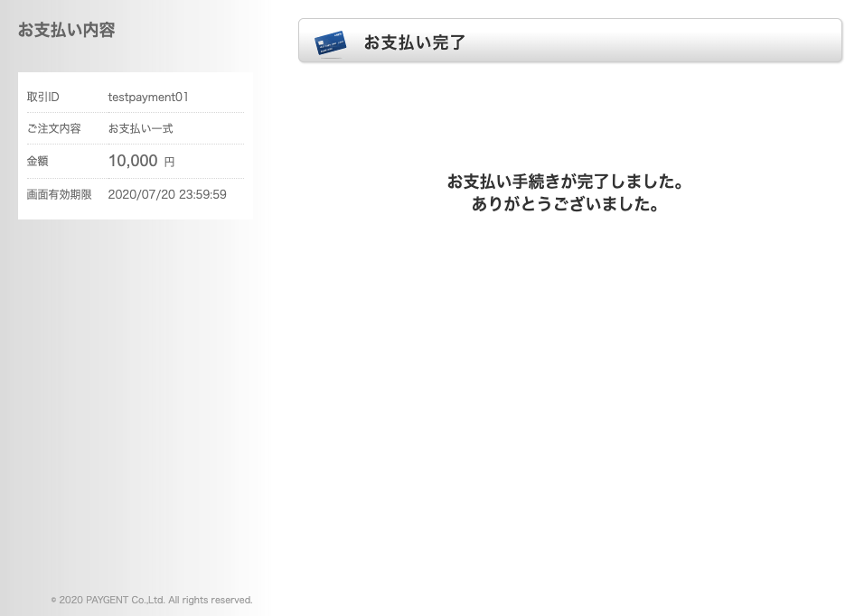Click the ありがとうございました。 thank-you line
Viewport: 864px width, 616px height.
[x=566, y=204]
